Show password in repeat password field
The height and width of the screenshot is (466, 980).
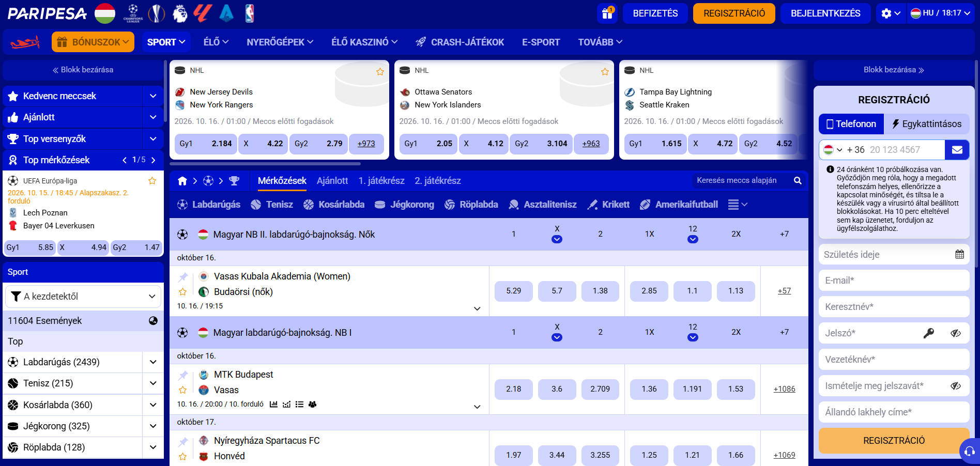tap(956, 386)
